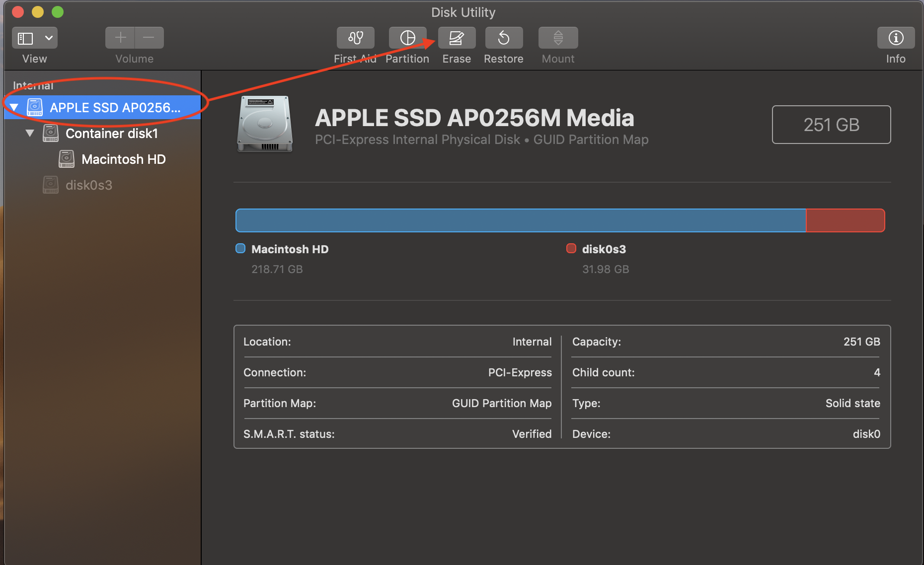
Task: Click the Macintosh HD sidebar volume icon
Action: pyautogui.click(x=67, y=159)
